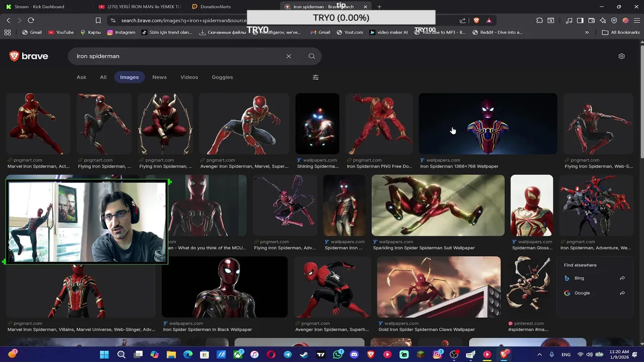
Task: Select the Videos search tab
Action: point(189,77)
